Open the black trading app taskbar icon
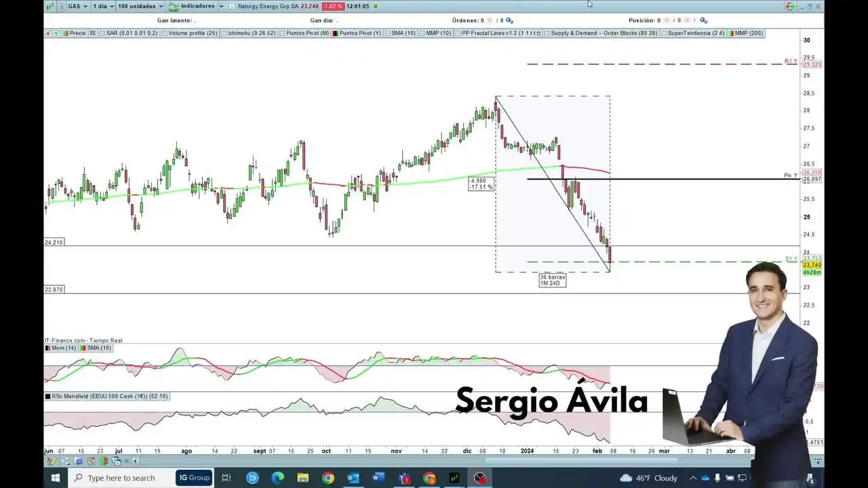 pyautogui.click(x=454, y=478)
